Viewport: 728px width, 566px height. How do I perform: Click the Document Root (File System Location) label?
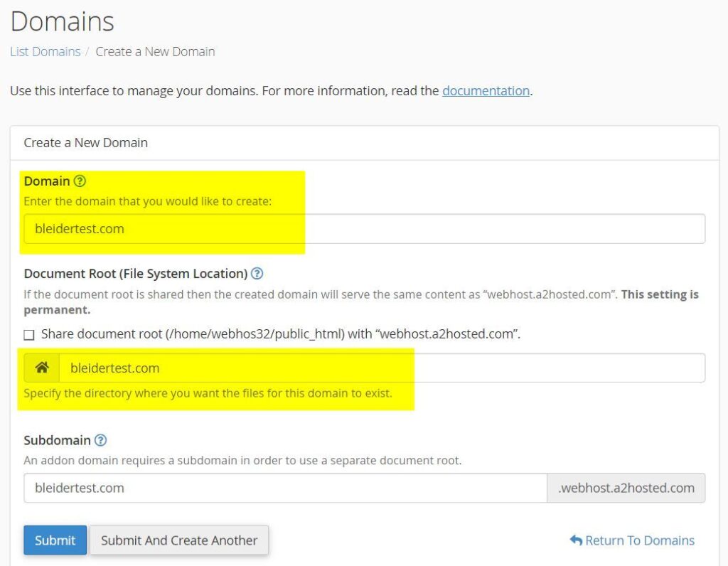(x=136, y=274)
